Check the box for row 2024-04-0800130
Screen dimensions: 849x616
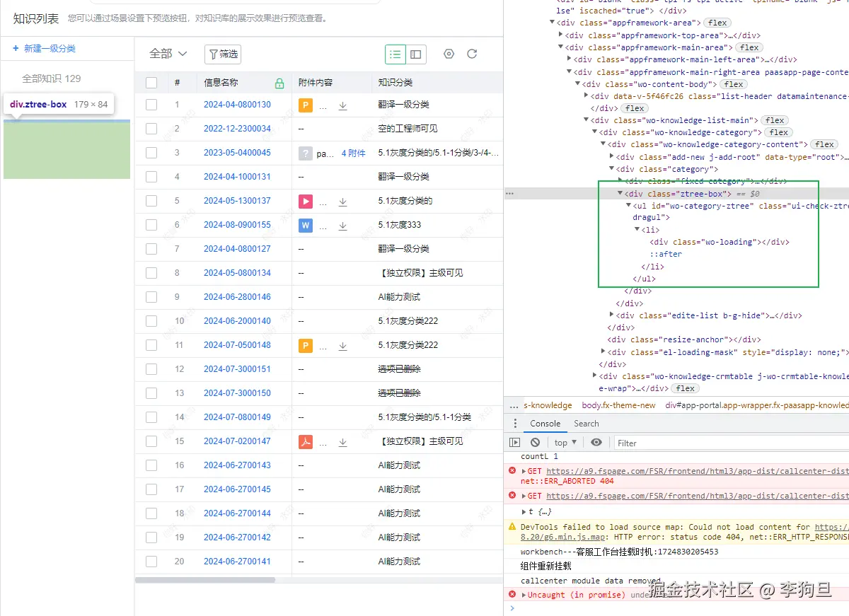pos(151,105)
